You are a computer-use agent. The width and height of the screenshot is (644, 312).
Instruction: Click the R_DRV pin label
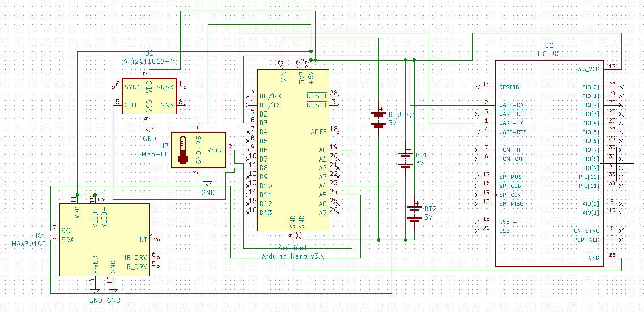[x=138, y=267]
